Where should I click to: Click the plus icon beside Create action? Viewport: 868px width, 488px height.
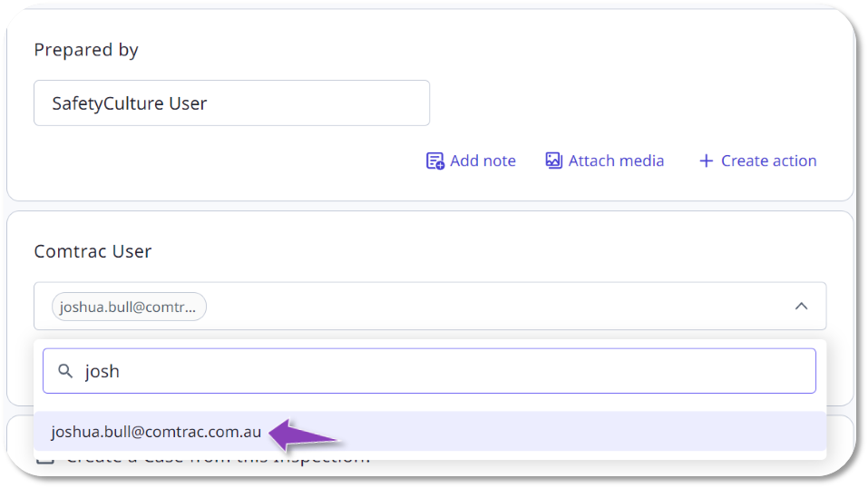(x=706, y=161)
